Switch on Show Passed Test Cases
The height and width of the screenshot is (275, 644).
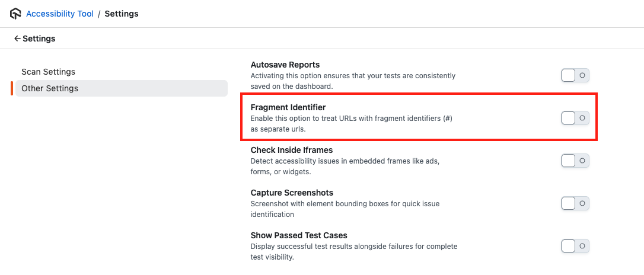click(575, 246)
